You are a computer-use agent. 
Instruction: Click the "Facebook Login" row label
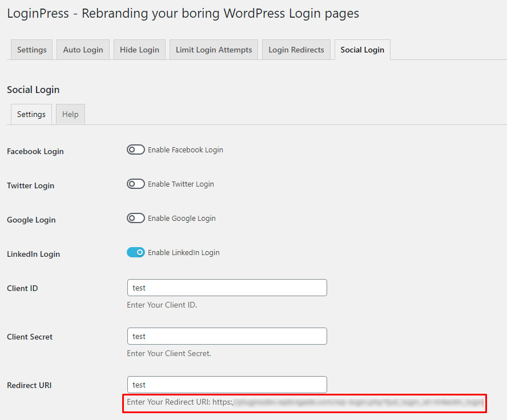pyautogui.click(x=35, y=152)
